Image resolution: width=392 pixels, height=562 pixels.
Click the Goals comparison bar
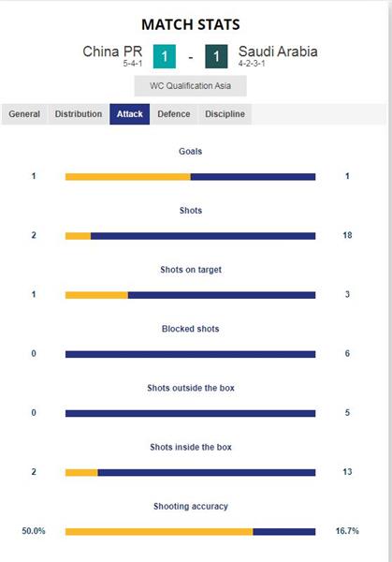click(191, 177)
